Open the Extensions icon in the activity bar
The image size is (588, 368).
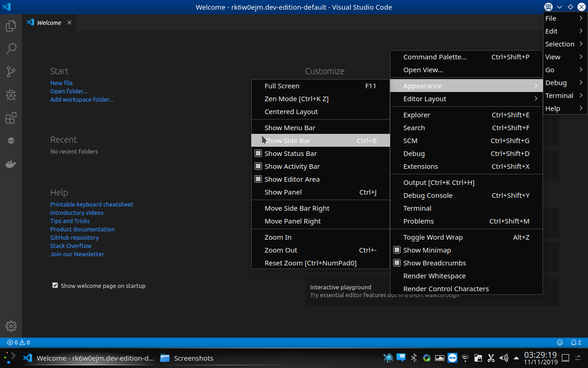click(10, 118)
